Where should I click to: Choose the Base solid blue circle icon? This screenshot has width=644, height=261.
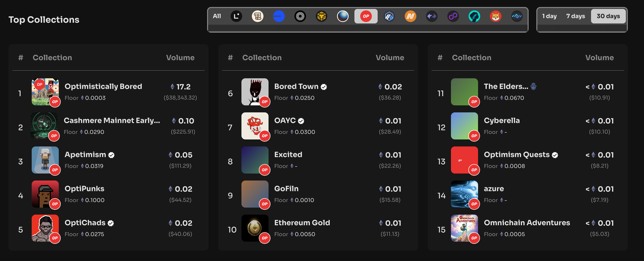(x=279, y=17)
